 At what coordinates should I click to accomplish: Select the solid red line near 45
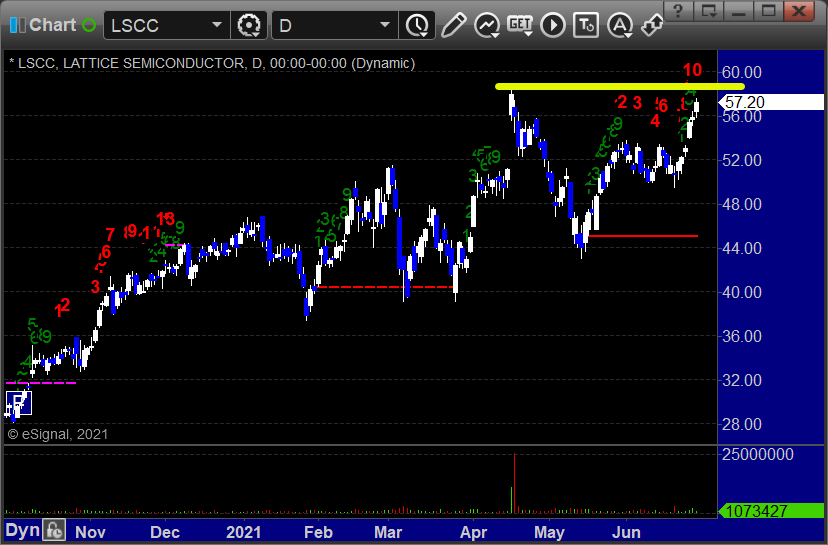(643, 236)
